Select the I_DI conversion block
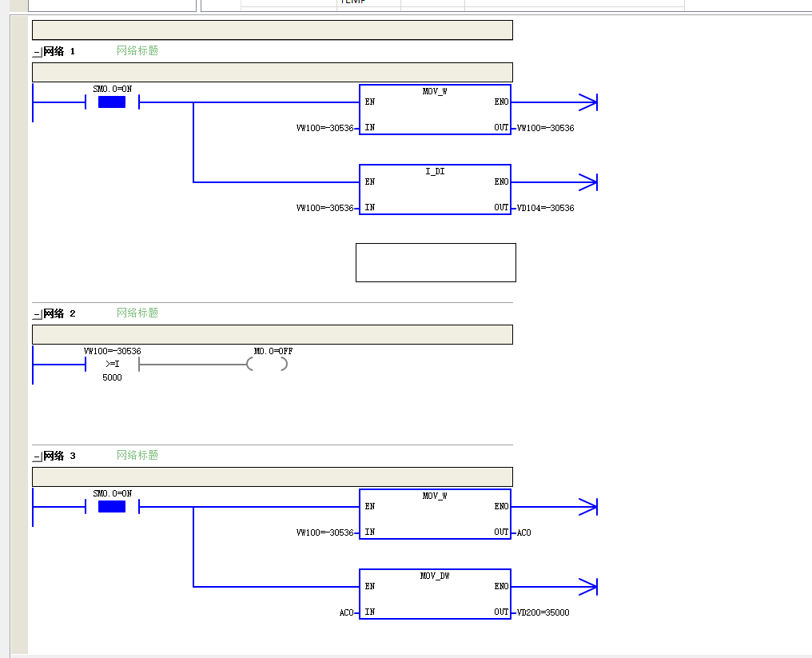The height and width of the screenshot is (658, 812). (435, 189)
